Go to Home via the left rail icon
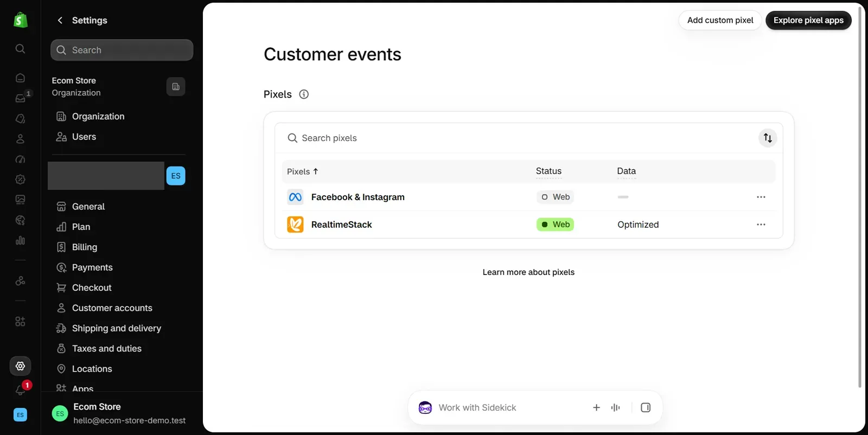This screenshot has width=868, height=435. point(20,78)
